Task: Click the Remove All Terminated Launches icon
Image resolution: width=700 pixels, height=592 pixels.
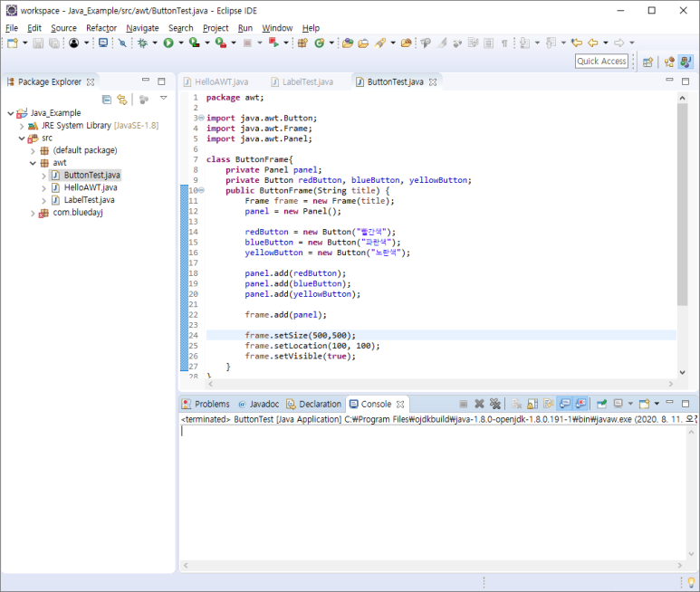Action: pos(495,404)
